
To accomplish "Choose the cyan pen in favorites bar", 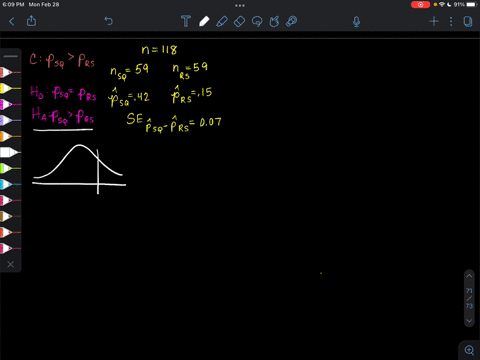I will 10,184.
